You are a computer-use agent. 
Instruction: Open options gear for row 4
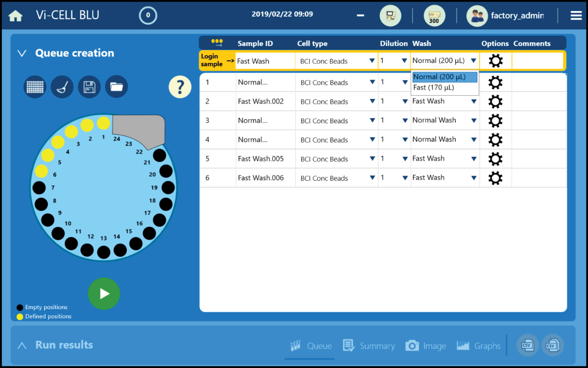(495, 140)
